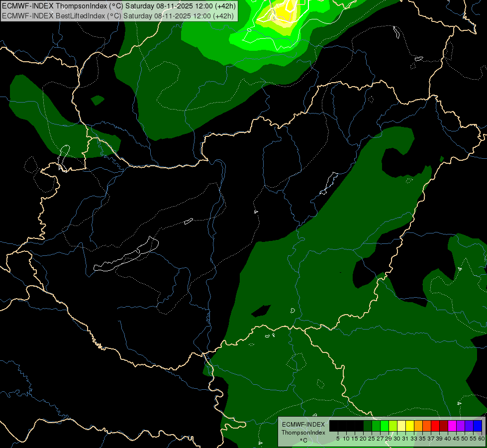Click the legend scale value 39
This screenshot has width=487, height=448.
[x=439, y=439]
